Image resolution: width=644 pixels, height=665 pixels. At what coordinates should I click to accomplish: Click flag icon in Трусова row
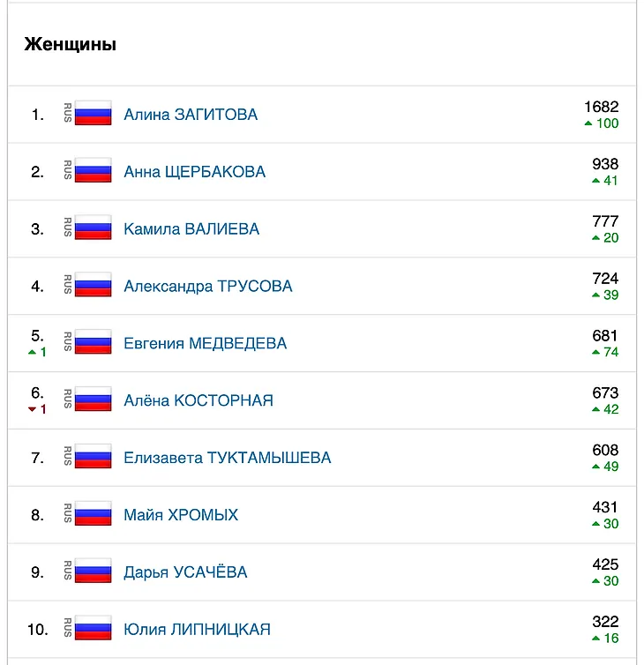pos(94,285)
